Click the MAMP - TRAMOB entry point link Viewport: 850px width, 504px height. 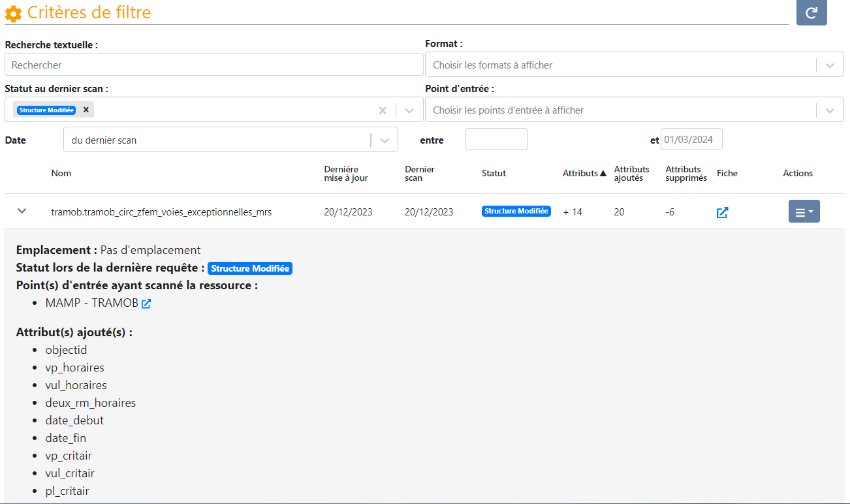[x=92, y=303]
